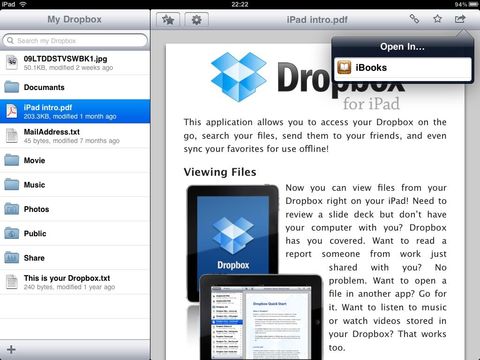Click the PDF icon for iPad intro.pdf
480x360 pixels.
pos(12,111)
